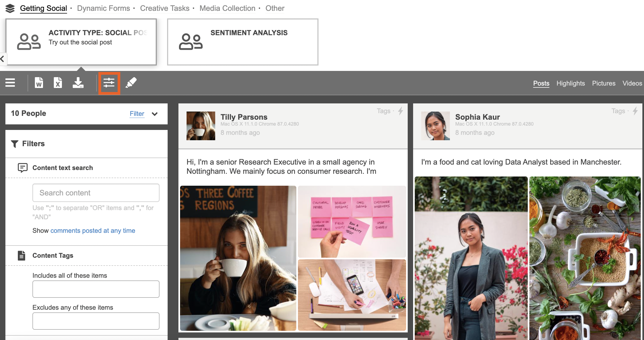Open 'comments posted at any time' selector
Screen dimensions: 644x340
[93, 231]
